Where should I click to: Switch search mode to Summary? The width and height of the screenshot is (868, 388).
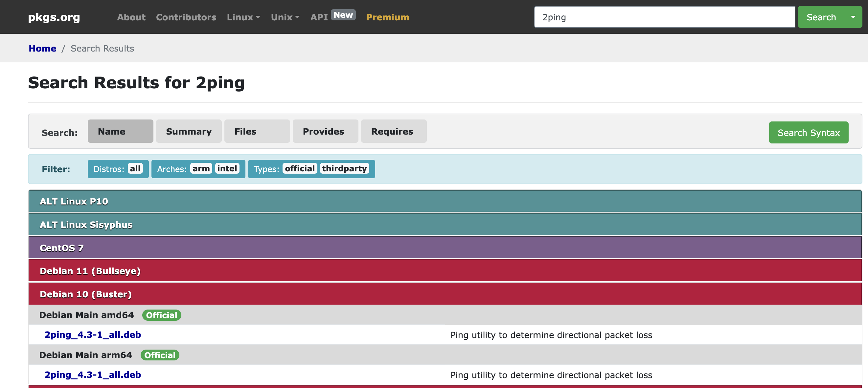click(x=188, y=131)
